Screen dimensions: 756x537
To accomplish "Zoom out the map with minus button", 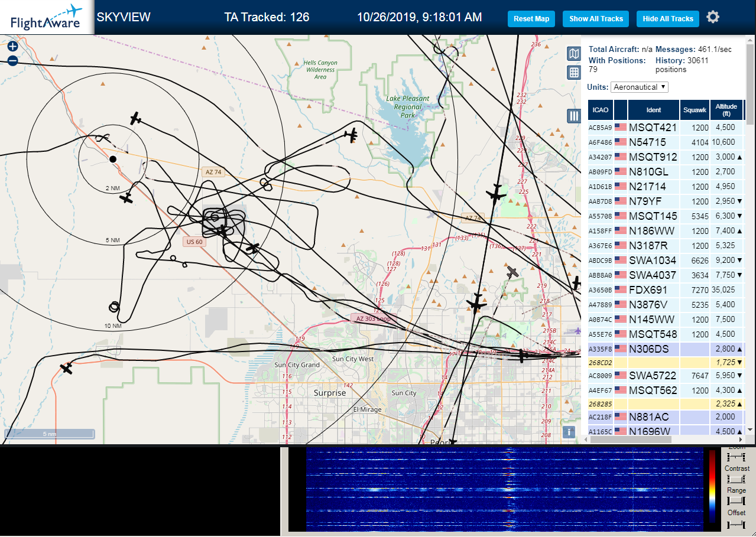I will click(x=12, y=60).
